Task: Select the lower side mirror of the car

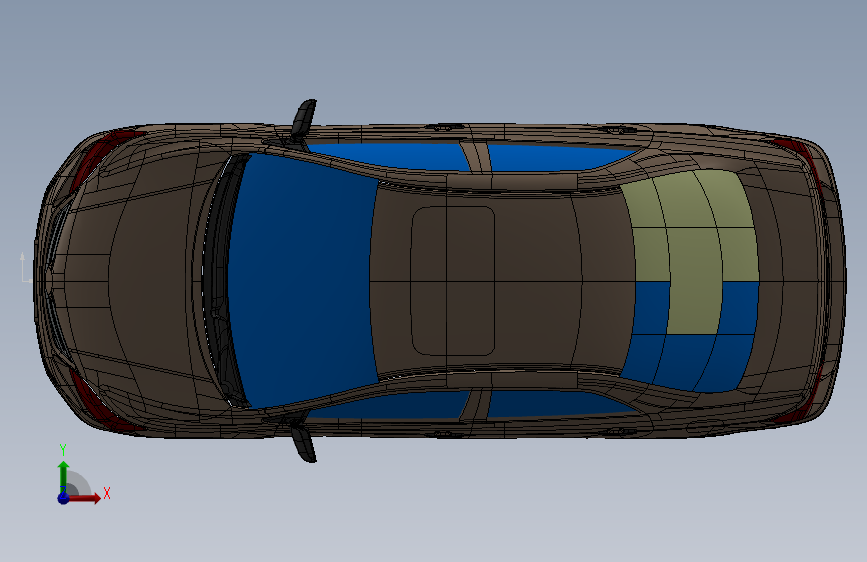Action: click(x=304, y=443)
